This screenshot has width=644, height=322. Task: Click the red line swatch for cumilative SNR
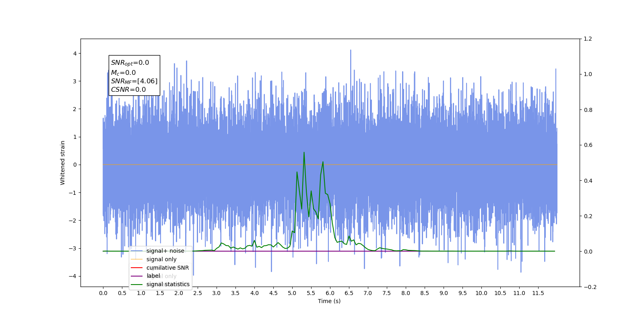pos(137,268)
